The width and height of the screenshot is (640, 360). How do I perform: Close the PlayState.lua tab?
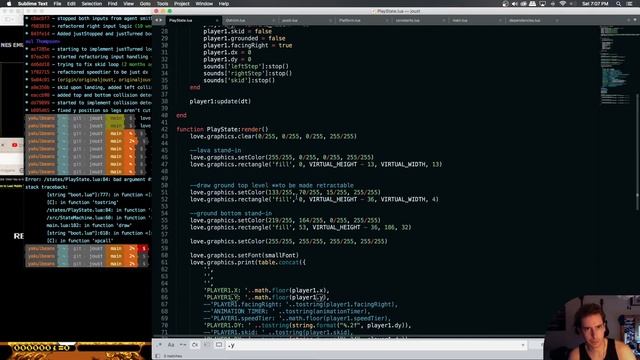point(217,20)
